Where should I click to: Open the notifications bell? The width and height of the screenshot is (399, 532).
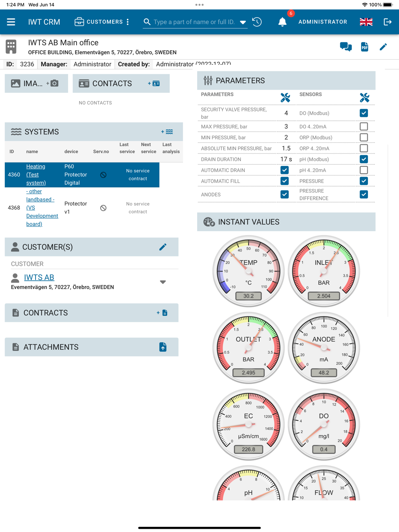282,22
